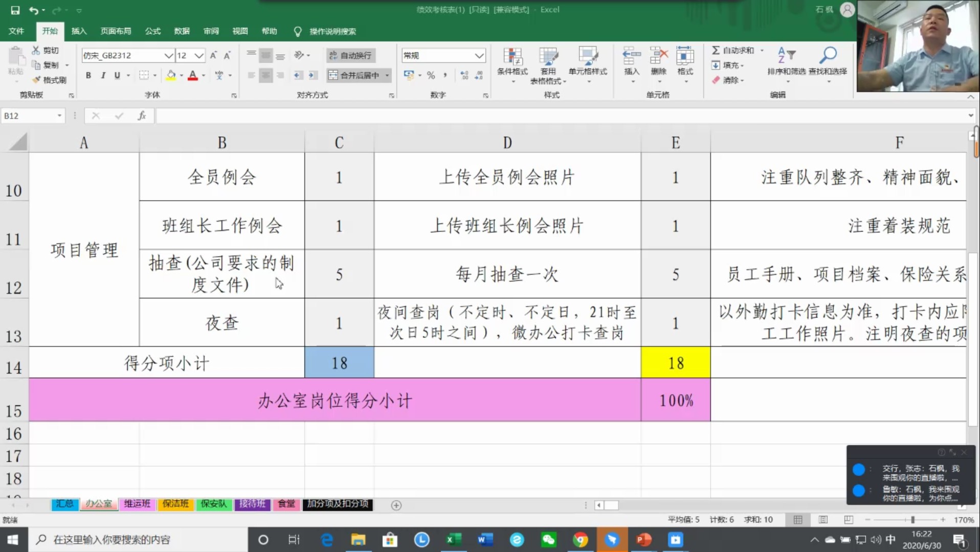The height and width of the screenshot is (552, 980).
Task: Open the font size dropdown
Action: pyautogui.click(x=199, y=55)
